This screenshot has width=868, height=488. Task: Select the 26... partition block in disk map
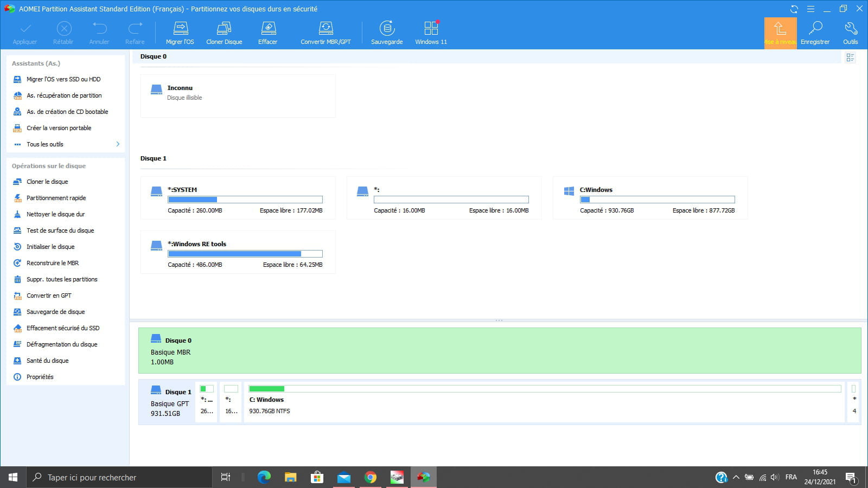(x=207, y=401)
